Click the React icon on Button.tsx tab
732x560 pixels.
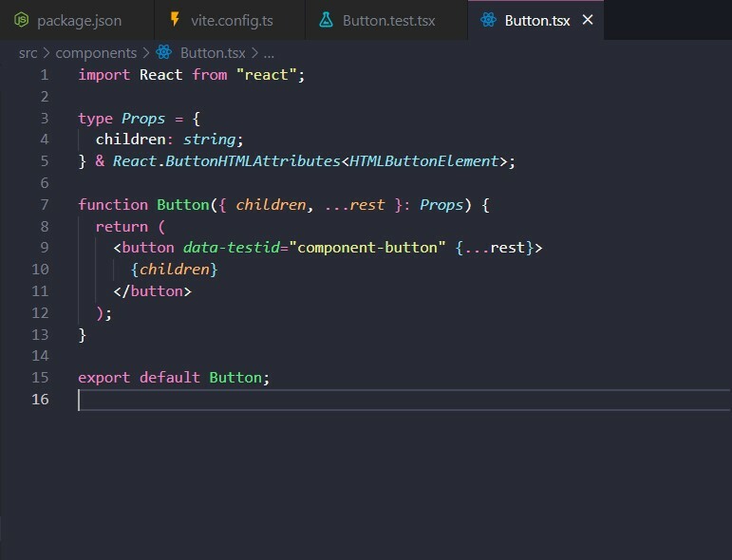tap(488, 20)
